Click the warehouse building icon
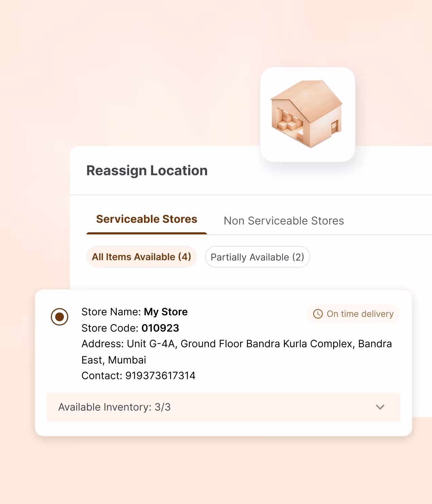 click(307, 114)
